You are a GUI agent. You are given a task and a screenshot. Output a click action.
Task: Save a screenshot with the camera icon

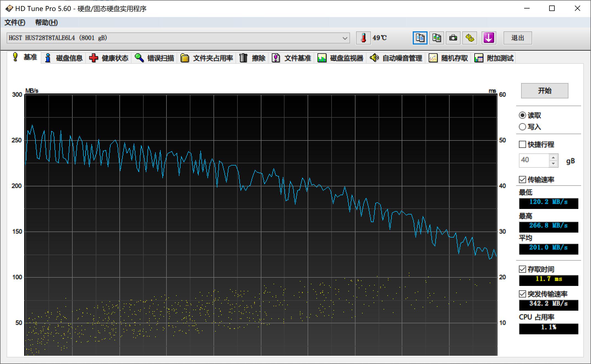click(x=453, y=38)
